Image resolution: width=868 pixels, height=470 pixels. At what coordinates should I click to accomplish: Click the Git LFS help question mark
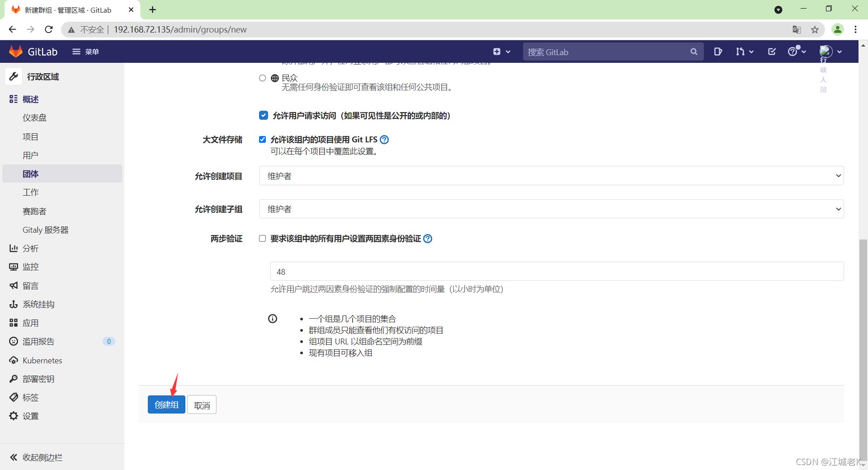point(384,139)
